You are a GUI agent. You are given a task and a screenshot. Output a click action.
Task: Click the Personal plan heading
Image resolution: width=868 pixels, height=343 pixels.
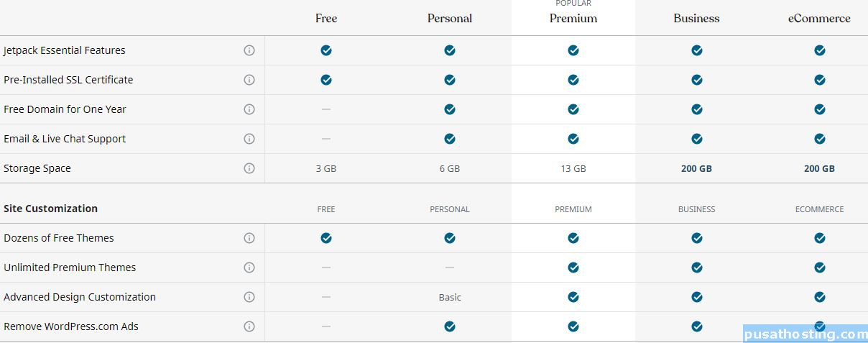pos(450,19)
